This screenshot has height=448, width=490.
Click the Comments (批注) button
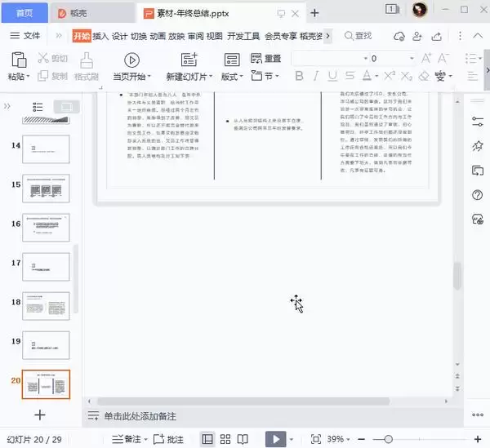coord(168,439)
